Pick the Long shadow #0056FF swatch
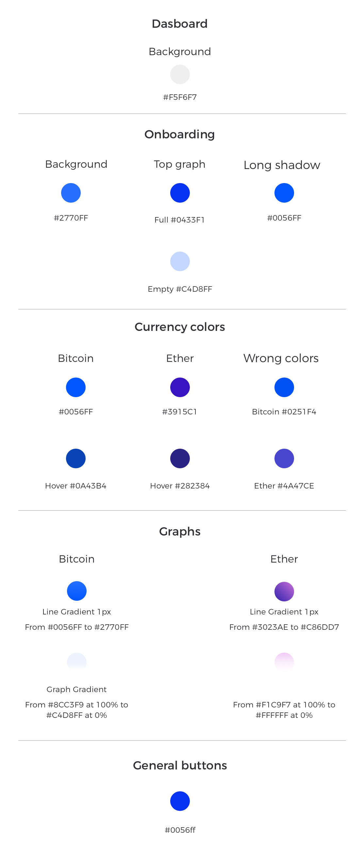This screenshot has width=363, height=868. 284,193
